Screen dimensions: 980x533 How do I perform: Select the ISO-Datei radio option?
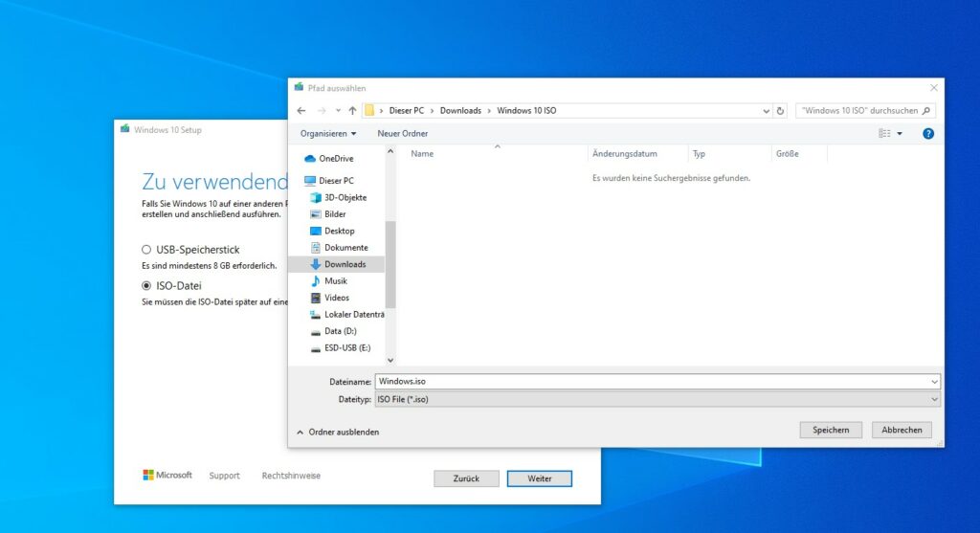pyautogui.click(x=146, y=285)
